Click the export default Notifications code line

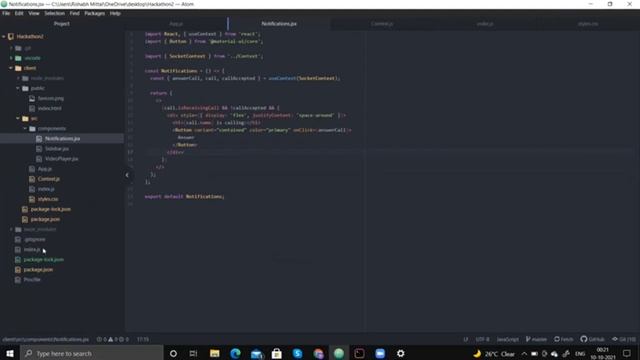pos(184,197)
